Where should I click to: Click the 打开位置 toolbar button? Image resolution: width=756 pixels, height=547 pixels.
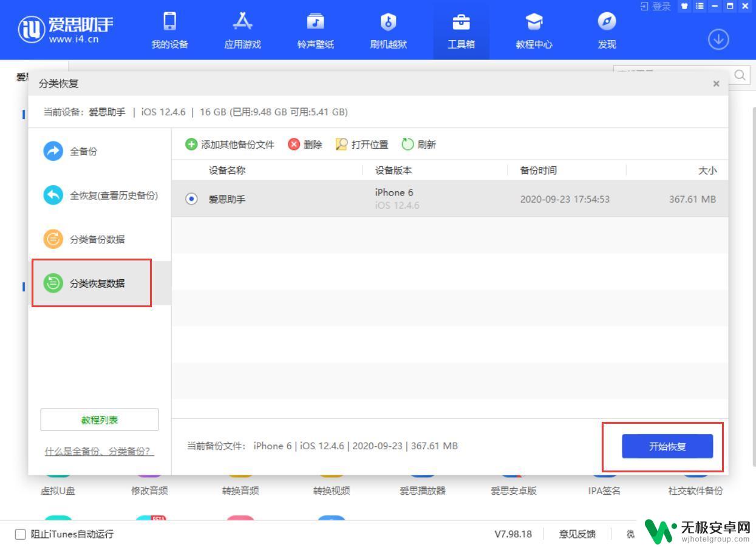pyautogui.click(x=362, y=144)
